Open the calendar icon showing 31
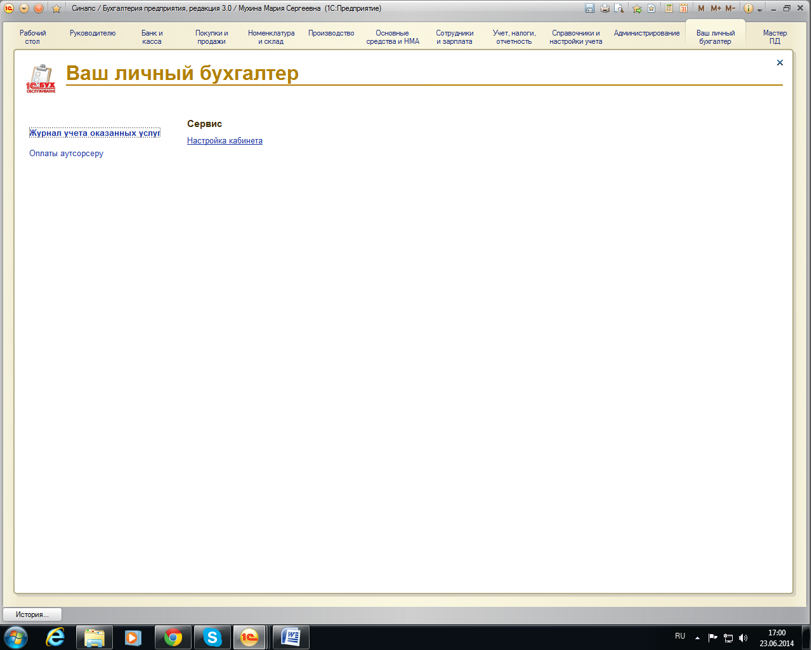The width and height of the screenshot is (812, 650). (683, 8)
